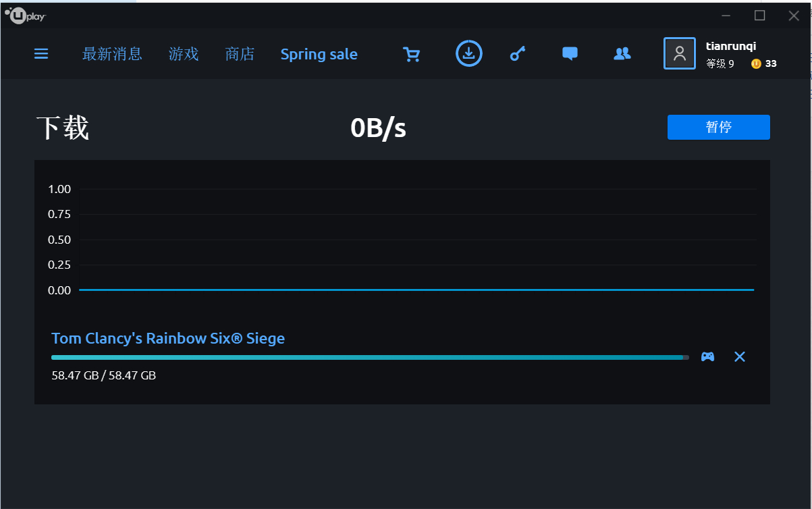
Task: Open the hamburger main menu
Action: pyautogui.click(x=41, y=54)
